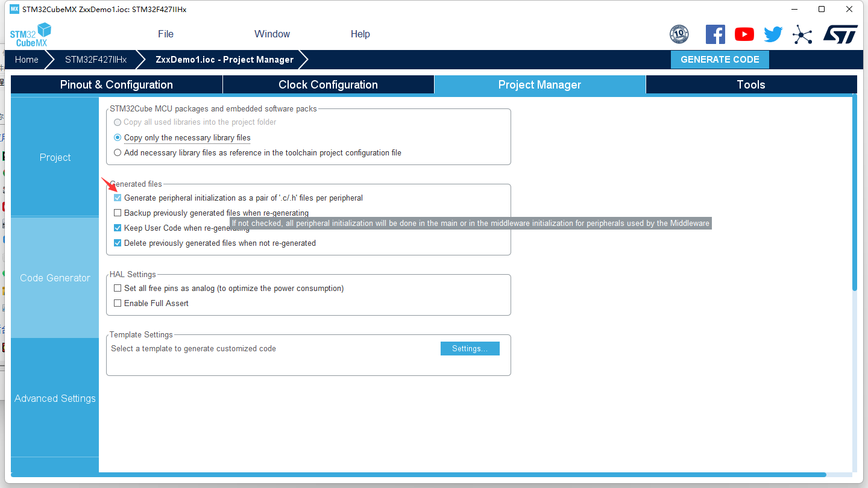Click the 'Generated files' group label
This screenshot has width=868, height=488.
(136, 184)
